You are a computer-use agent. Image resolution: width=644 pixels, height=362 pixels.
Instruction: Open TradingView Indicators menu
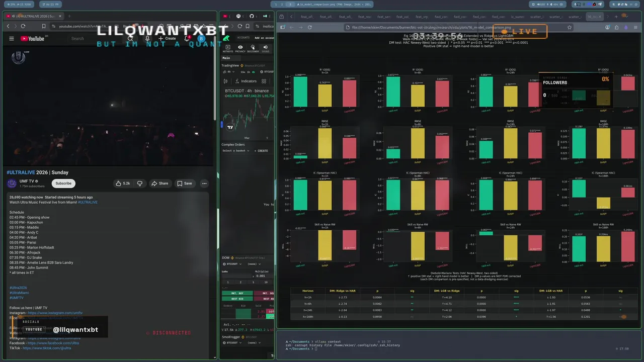tap(246, 81)
